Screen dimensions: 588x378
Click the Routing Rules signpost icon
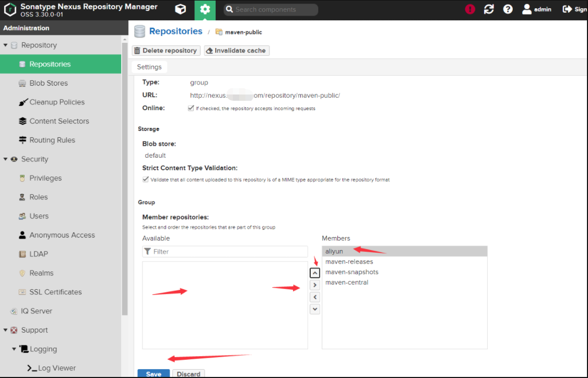tap(22, 140)
